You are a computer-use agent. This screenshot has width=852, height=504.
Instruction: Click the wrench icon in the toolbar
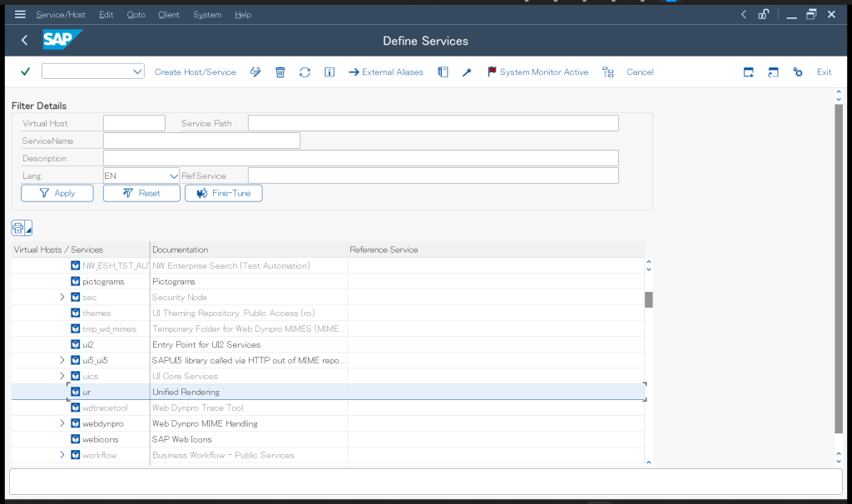pyautogui.click(x=467, y=72)
